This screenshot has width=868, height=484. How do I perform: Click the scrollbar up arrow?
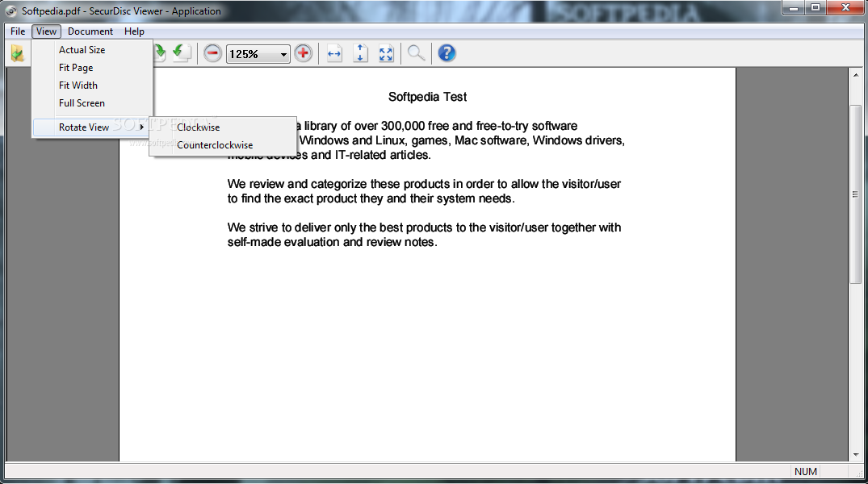click(855, 75)
